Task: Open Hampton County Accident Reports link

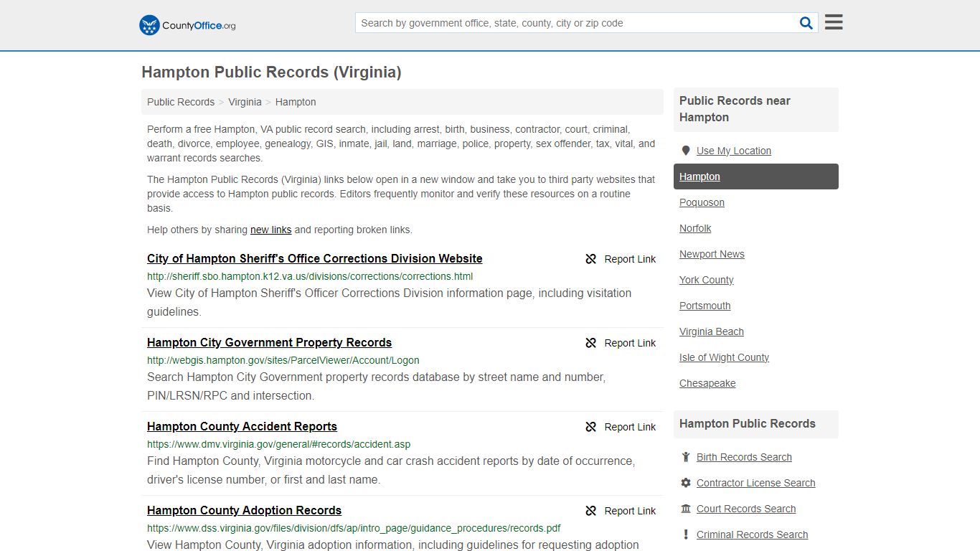Action: (x=242, y=426)
